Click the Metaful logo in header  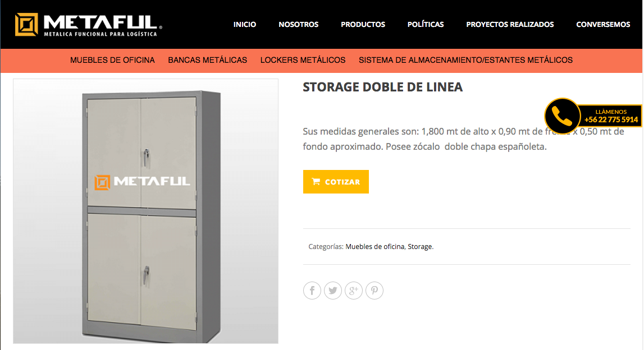click(x=89, y=25)
